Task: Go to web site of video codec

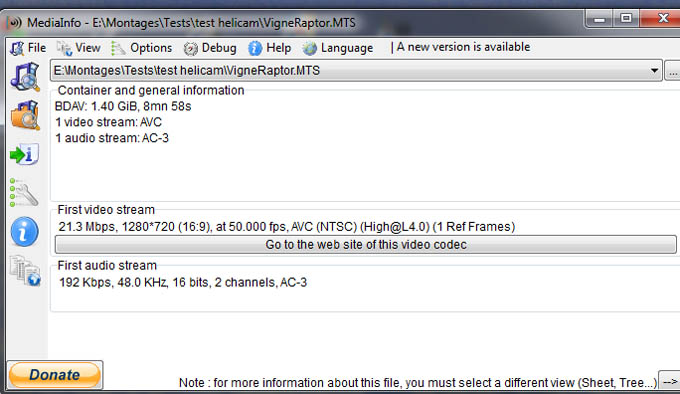Action: [x=366, y=244]
